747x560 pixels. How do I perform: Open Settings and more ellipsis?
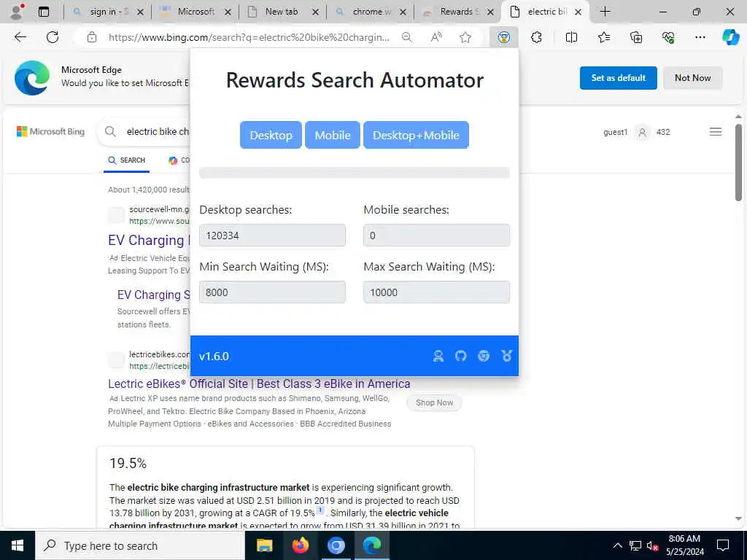click(x=700, y=37)
